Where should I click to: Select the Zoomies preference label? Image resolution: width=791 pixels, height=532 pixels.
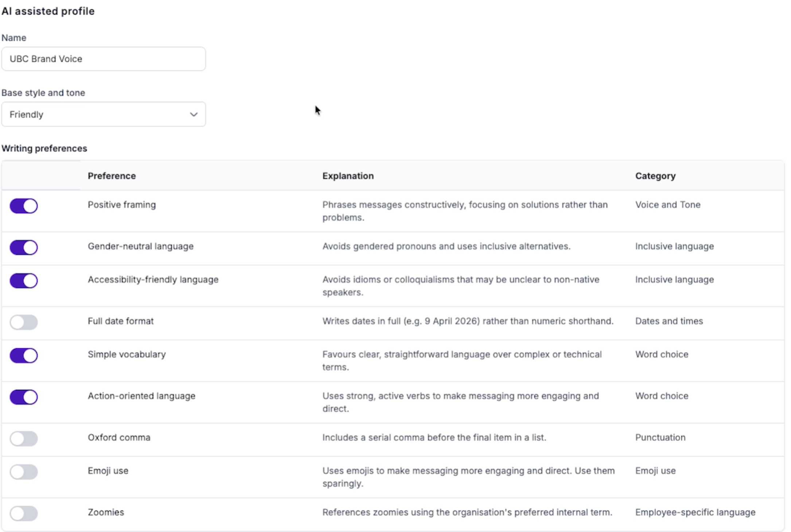tap(106, 512)
